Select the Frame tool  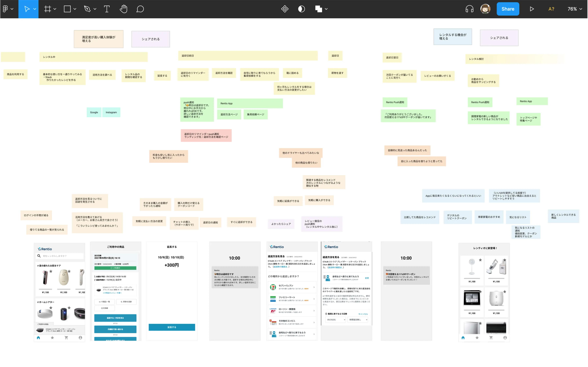click(x=48, y=9)
